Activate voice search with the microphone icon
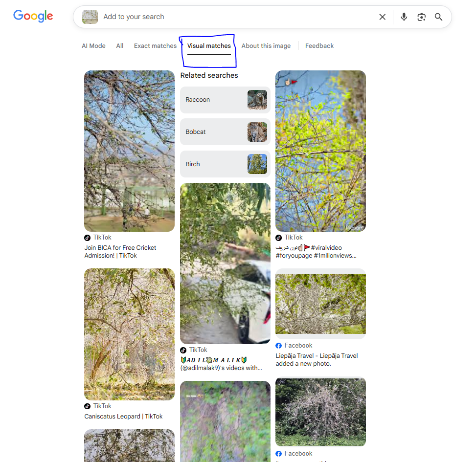The height and width of the screenshot is (462, 476). tap(404, 17)
